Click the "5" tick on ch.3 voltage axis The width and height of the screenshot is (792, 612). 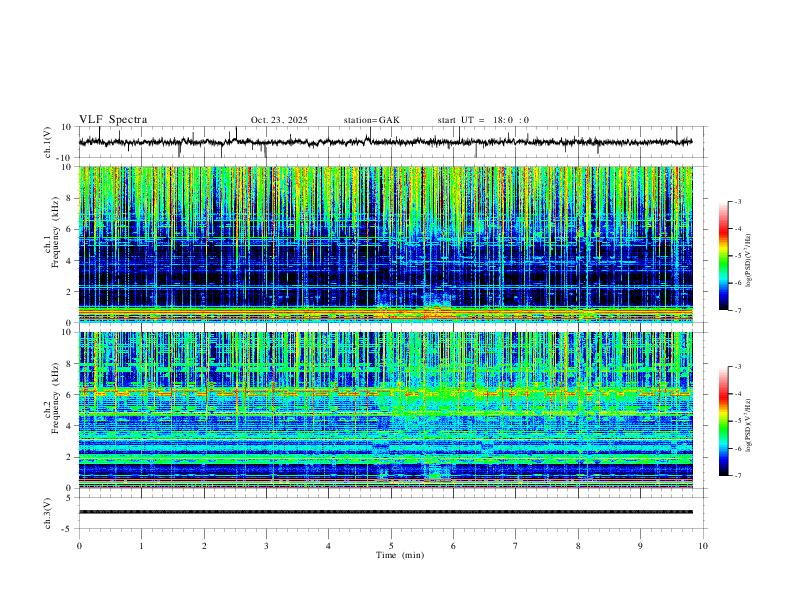coord(69,498)
